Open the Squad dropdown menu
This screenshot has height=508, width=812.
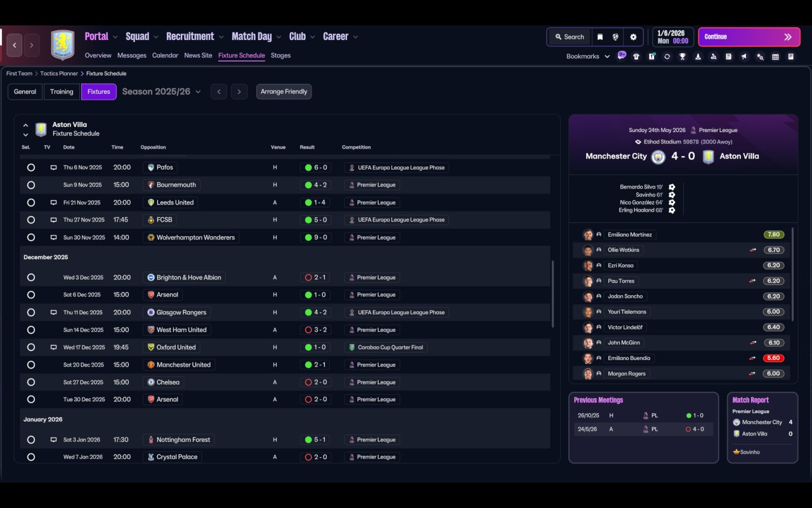[143, 36]
